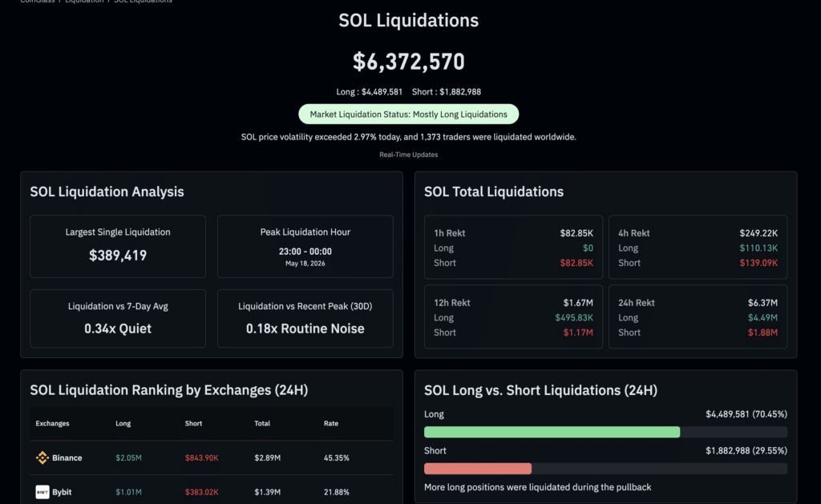Click the '$1,882,988 (29.55%)' short percentage text

pos(746,450)
